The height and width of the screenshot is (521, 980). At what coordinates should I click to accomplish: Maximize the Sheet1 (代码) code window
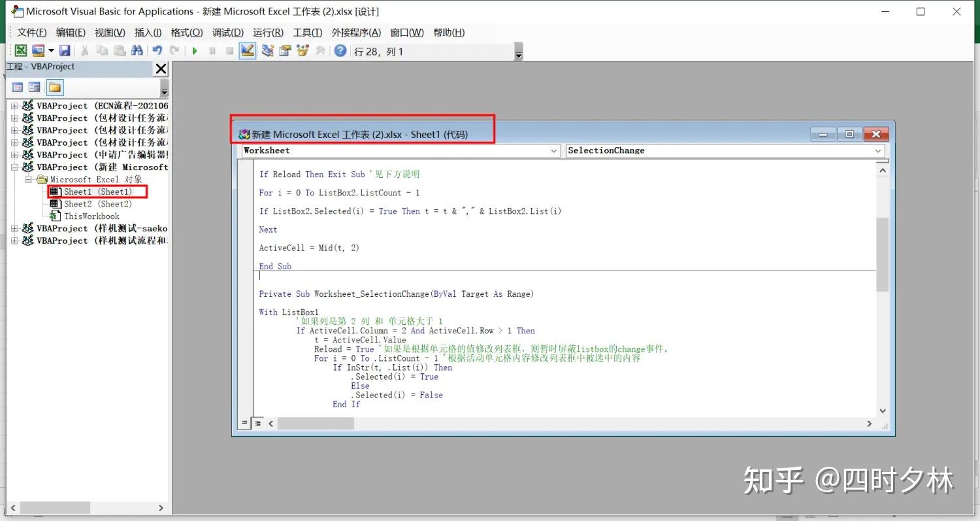pos(849,134)
